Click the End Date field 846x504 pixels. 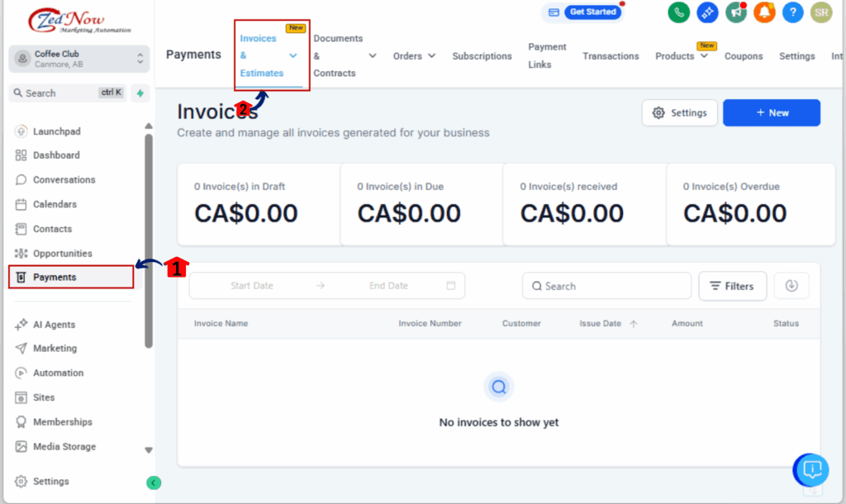[388, 285]
